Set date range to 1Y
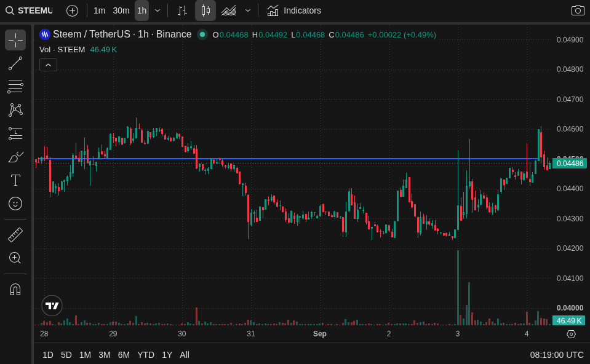Image resolution: width=590 pixels, height=364 pixels. [x=167, y=355]
